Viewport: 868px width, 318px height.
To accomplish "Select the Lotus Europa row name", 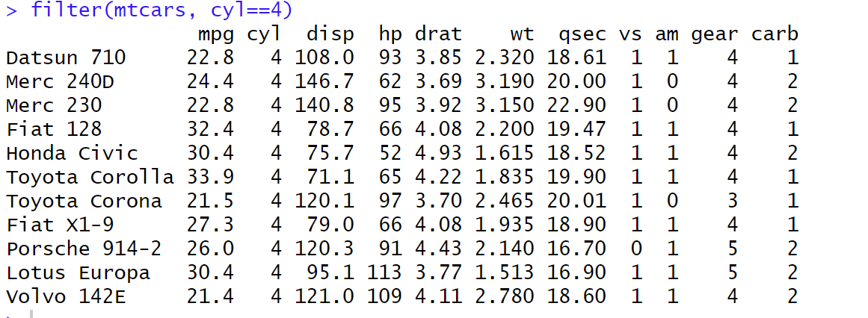I will point(78,273).
